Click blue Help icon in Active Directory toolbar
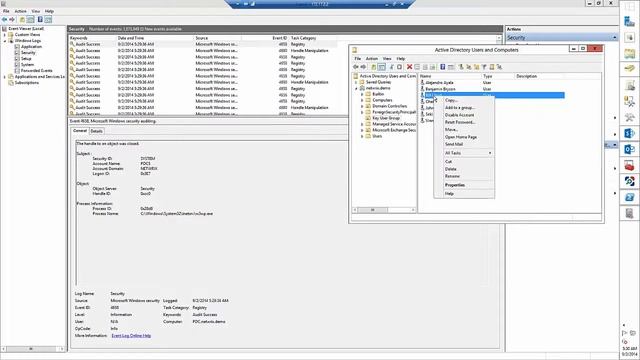The image size is (640, 360). pos(442,67)
